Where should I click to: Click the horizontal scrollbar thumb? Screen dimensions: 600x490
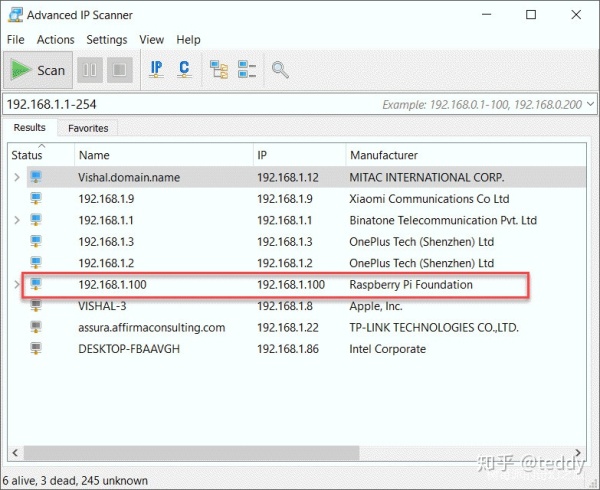click(191, 453)
